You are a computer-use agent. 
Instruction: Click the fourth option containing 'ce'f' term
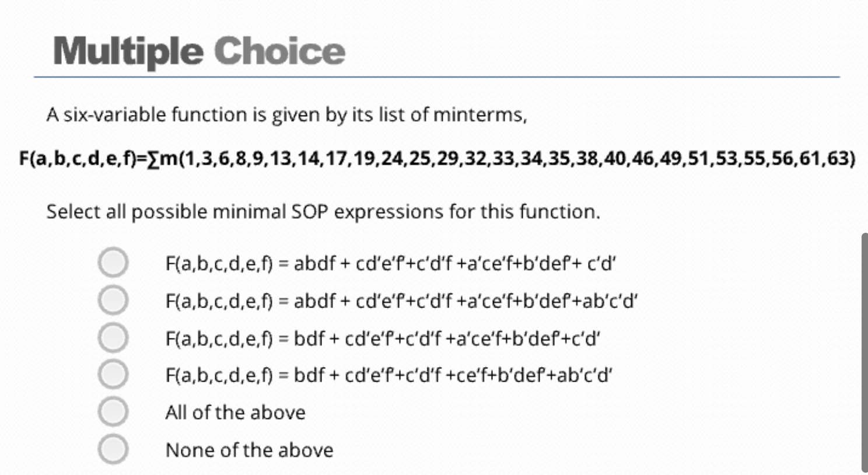pos(389,375)
